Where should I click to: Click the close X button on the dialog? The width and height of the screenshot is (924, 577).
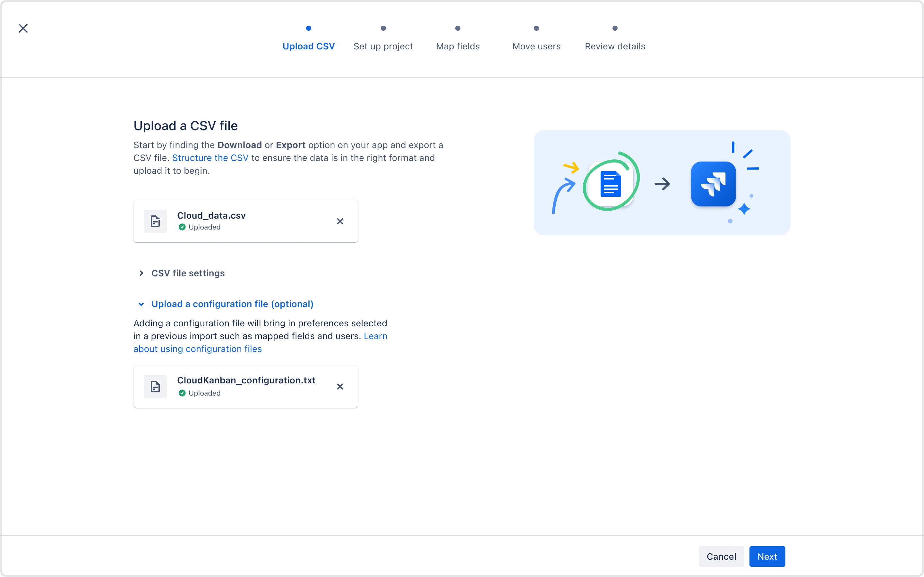pyautogui.click(x=22, y=27)
